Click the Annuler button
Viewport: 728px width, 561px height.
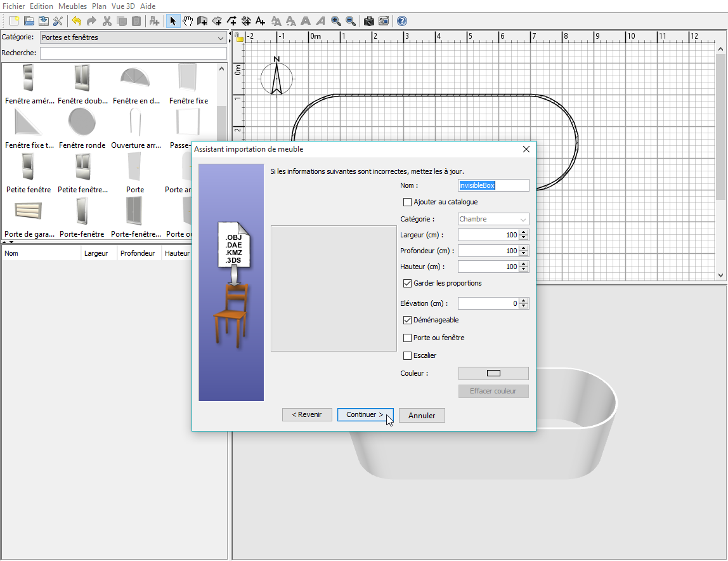[x=422, y=416]
